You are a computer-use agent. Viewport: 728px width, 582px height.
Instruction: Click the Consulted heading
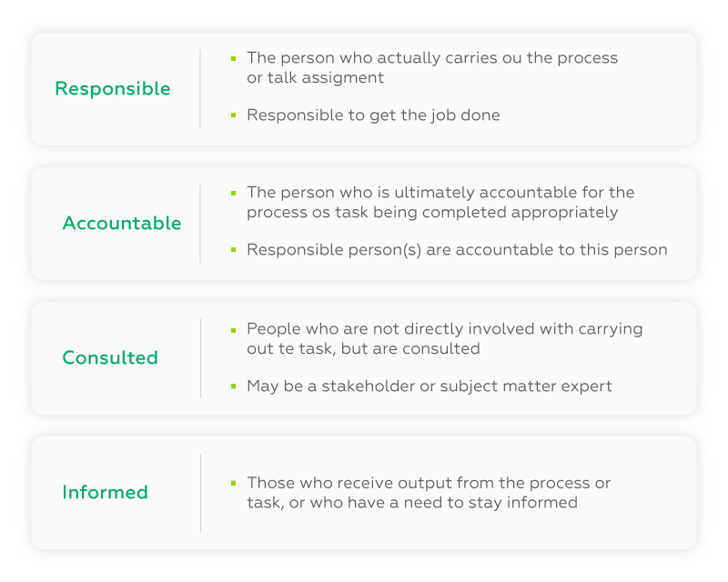coord(110,357)
